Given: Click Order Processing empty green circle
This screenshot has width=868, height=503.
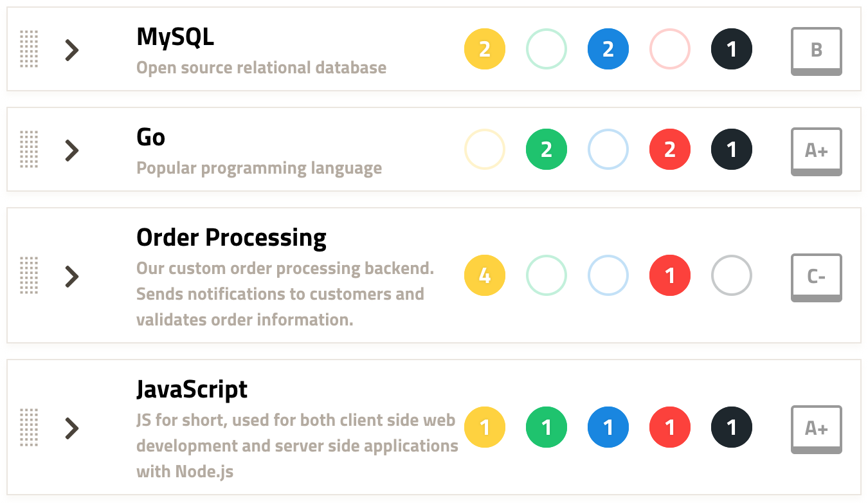Looking at the screenshot, I should pos(547,275).
